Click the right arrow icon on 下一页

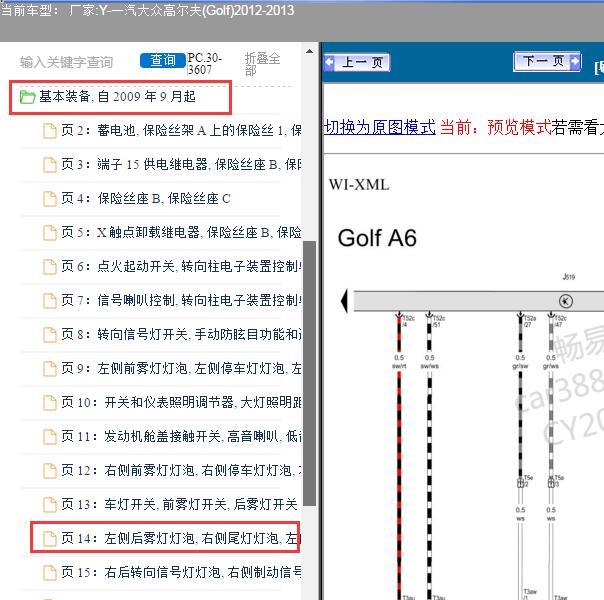574,61
